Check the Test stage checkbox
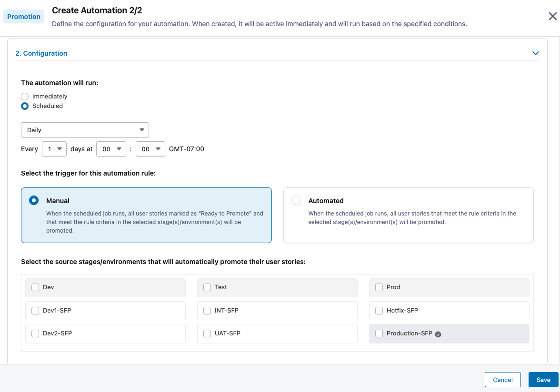Image resolution: width=560 pixels, height=392 pixels. tap(207, 287)
